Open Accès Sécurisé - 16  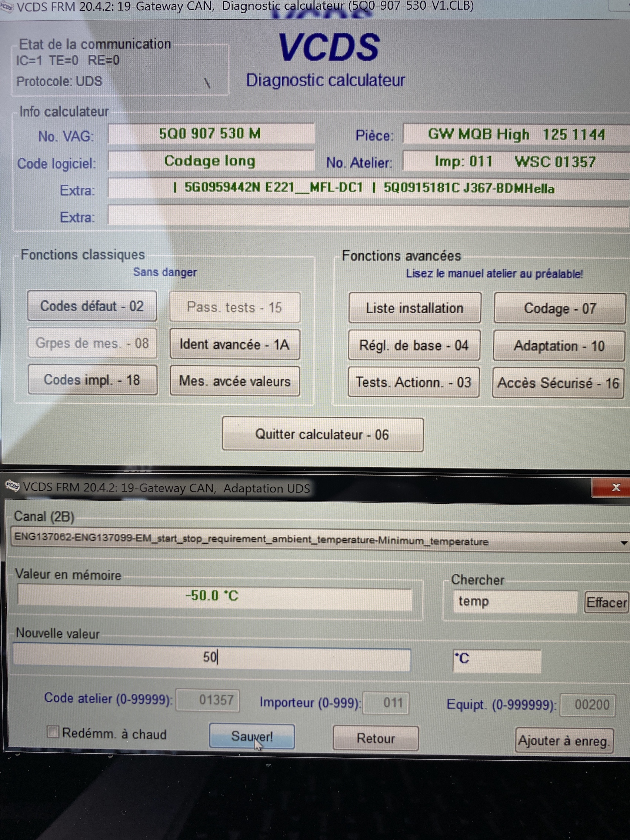558,383
